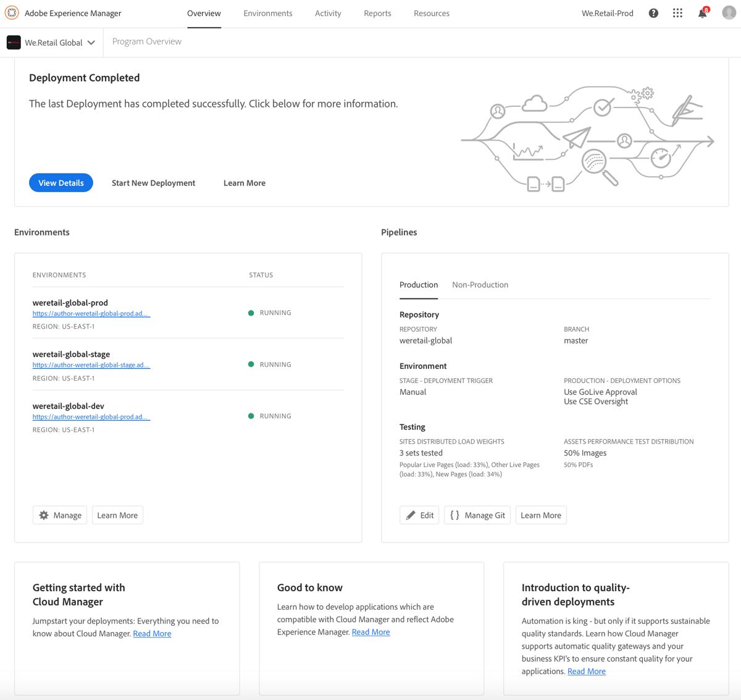741x700 pixels.
Task: Switch to the Non-Production pipelines tab
Action: [480, 285]
